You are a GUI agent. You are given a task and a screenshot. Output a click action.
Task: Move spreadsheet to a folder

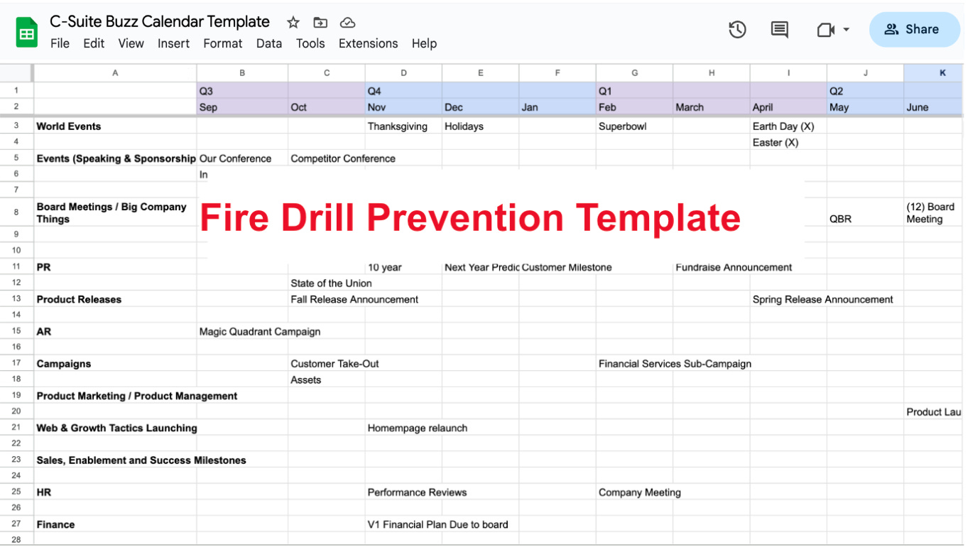320,22
